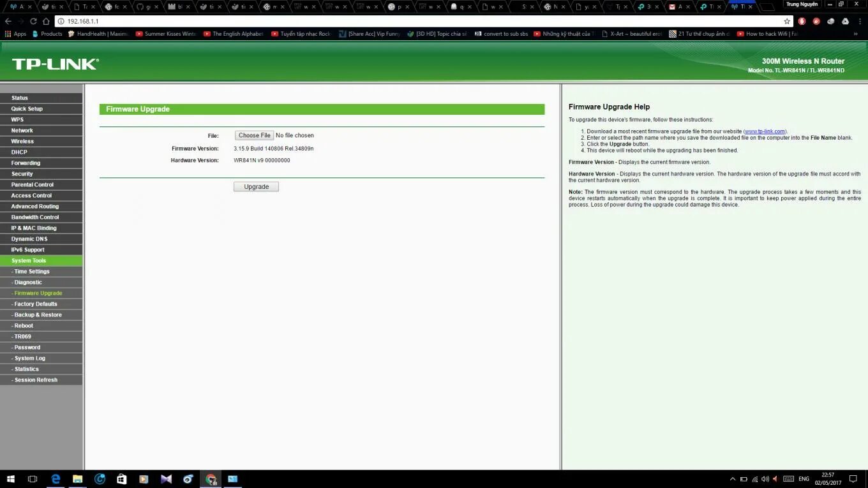Launch Microsoft Edge from the taskbar
This screenshot has height=488, width=868.
pyautogui.click(x=56, y=478)
